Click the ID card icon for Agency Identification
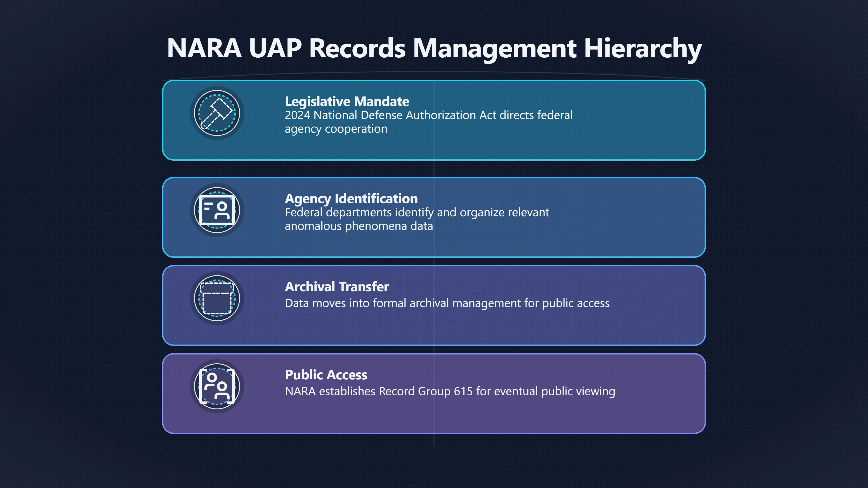Image resolution: width=868 pixels, height=488 pixels. [217, 210]
